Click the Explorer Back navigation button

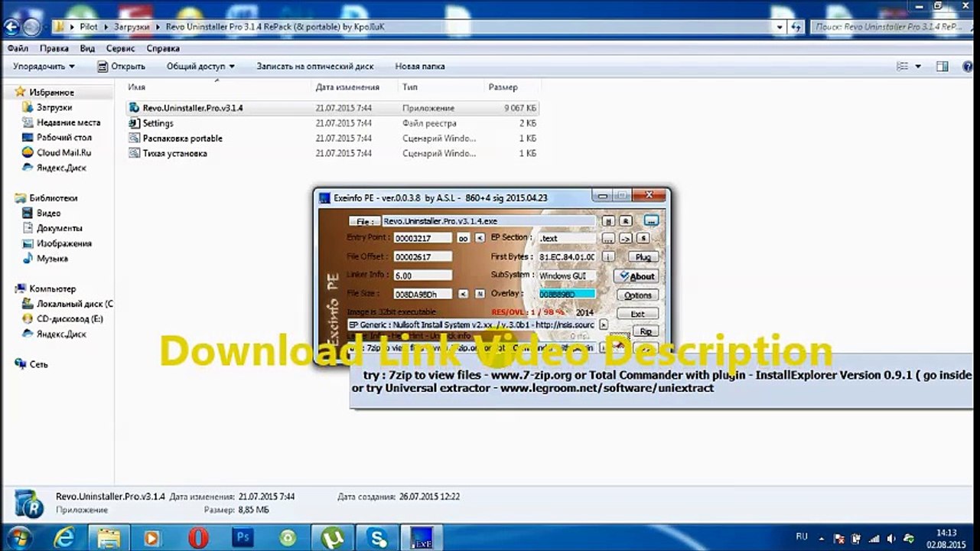pyautogui.click(x=11, y=26)
